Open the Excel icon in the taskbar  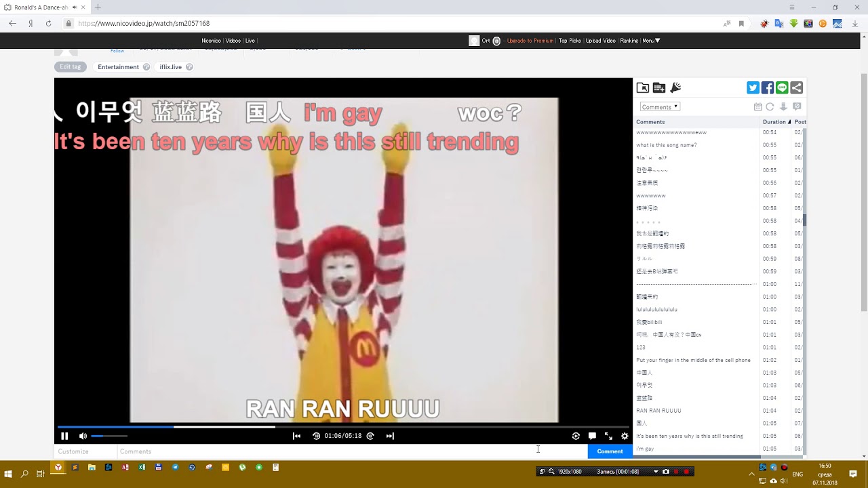pyautogui.click(x=142, y=467)
